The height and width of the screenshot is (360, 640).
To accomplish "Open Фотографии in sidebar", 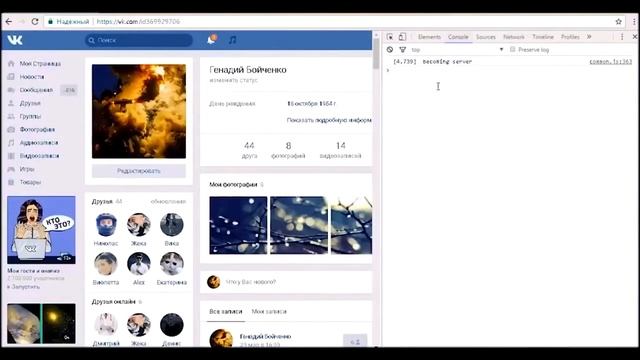I will click(x=37, y=129).
